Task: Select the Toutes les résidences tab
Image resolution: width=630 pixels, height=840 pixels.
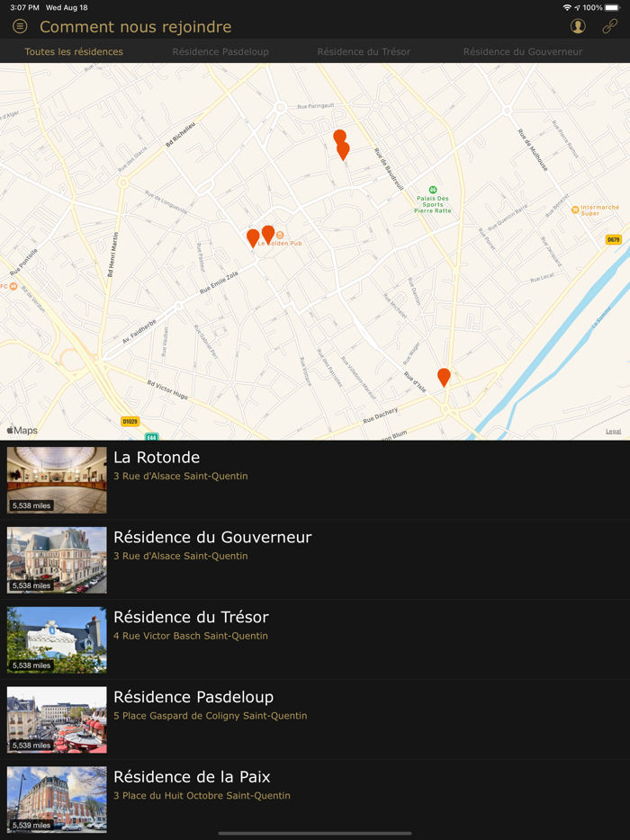Action: point(74,52)
